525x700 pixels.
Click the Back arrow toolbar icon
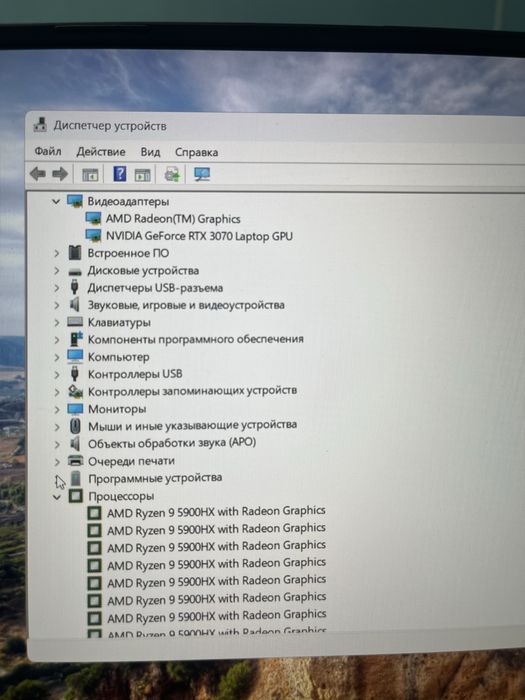tap(38, 174)
